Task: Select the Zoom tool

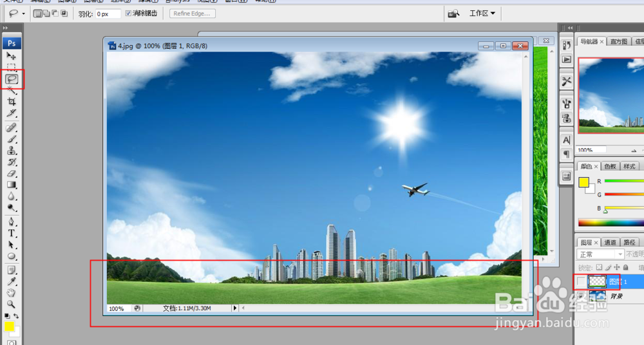Action: point(11,304)
